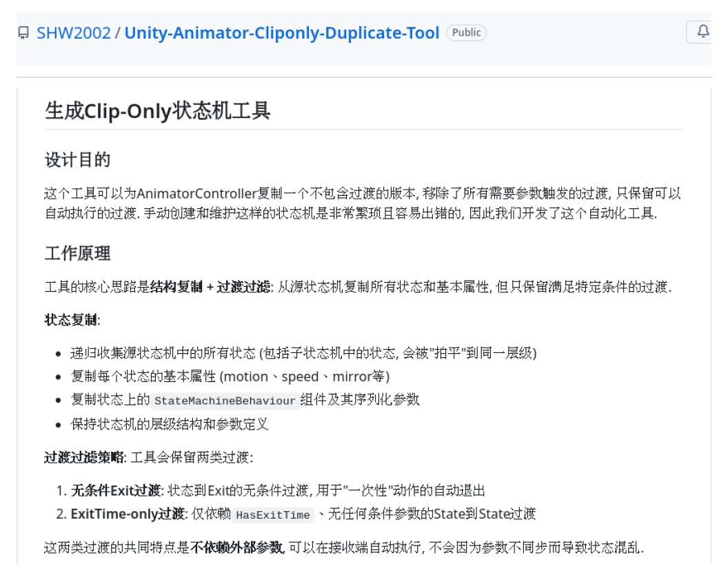This screenshot has width=728, height=580.
Task: Click the bold 过渡过滤策略 label
Action: pyautogui.click(x=84, y=457)
